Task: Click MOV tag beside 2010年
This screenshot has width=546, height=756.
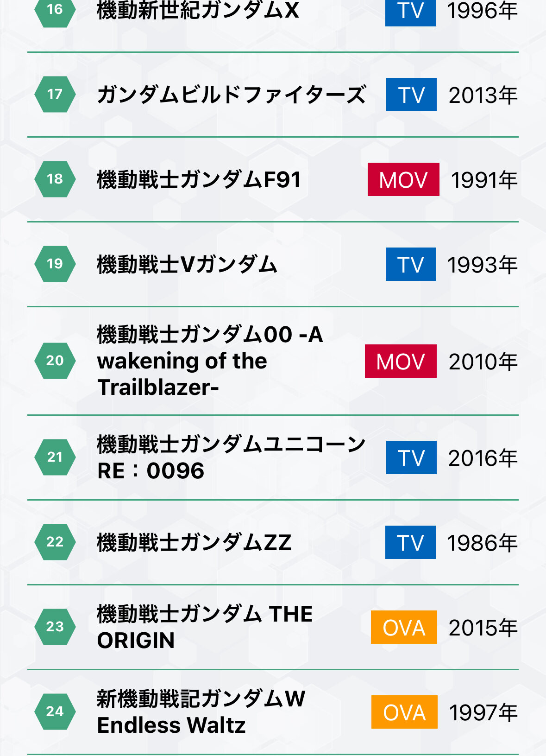Action: [x=401, y=361]
